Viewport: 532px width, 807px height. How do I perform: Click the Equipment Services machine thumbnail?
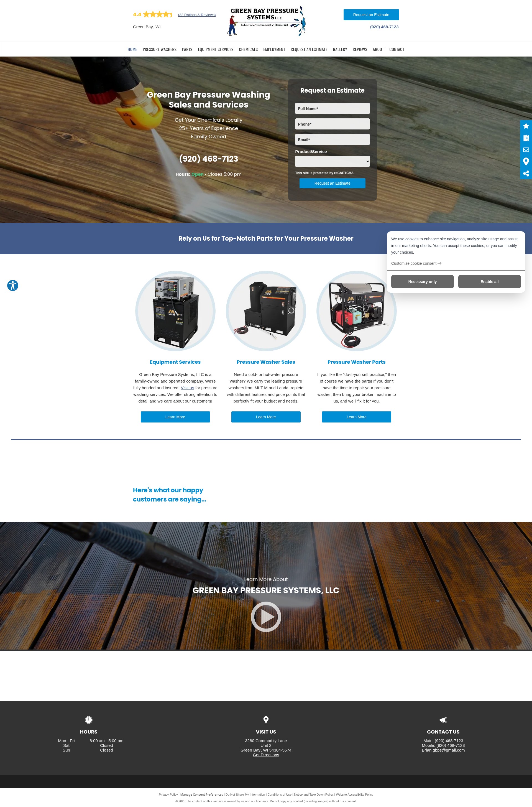point(175,311)
